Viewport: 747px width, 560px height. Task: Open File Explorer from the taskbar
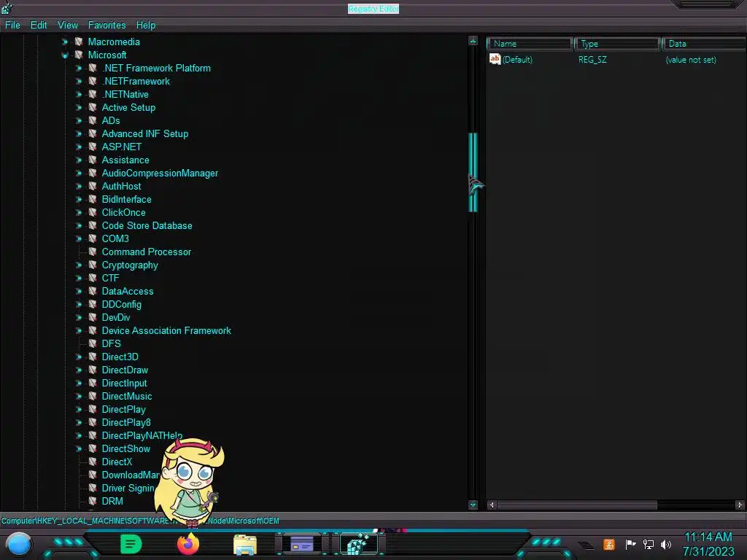[x=245, y=545]
